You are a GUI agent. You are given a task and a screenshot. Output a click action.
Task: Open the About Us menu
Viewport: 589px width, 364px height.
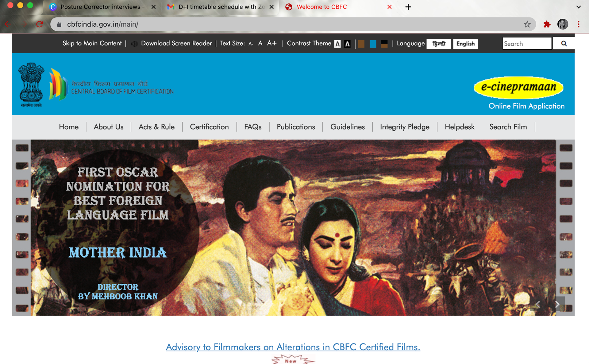pyautogui.click(x=109, y=127)
